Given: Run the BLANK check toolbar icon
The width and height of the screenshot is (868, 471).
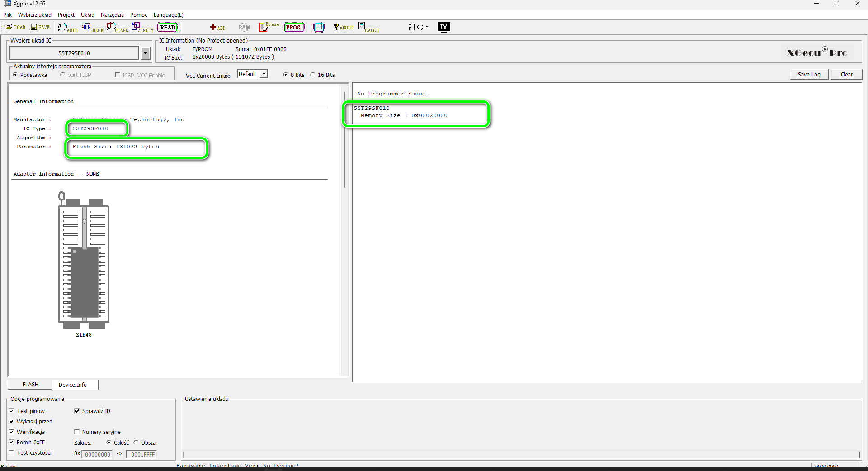Looking at the screenshot, I should pyautogui.click(x=118, y=28).
